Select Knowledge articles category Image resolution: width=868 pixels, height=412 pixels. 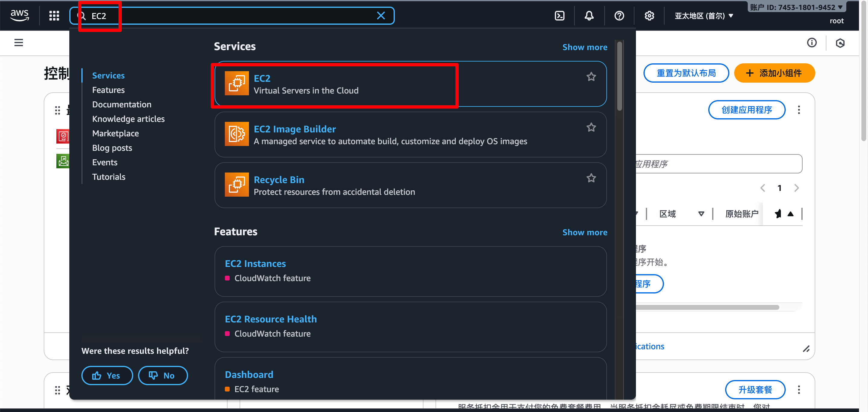[x=128, y=119]
